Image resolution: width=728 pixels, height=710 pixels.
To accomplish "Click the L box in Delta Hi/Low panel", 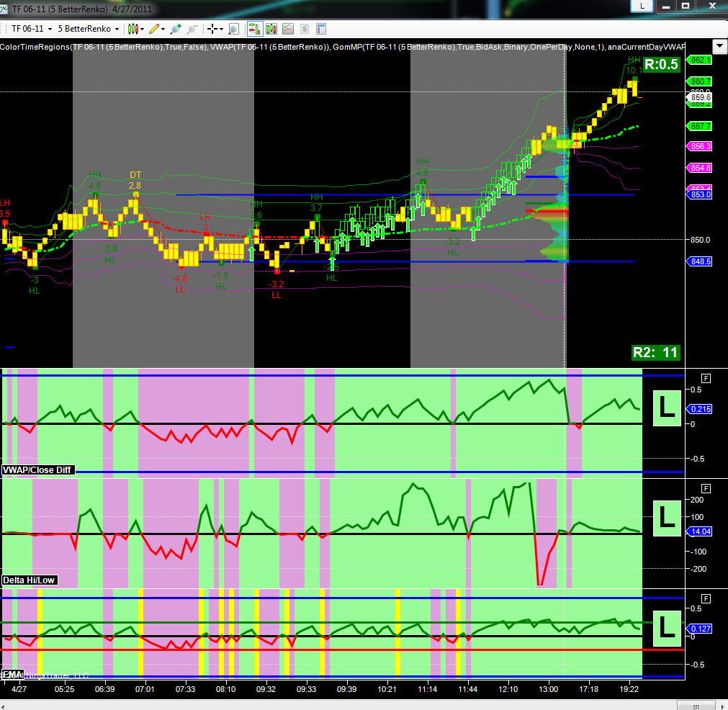I will (668, 518).
